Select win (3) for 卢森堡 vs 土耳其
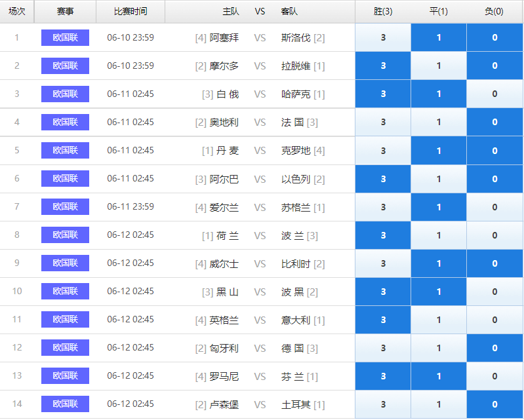This screenshot has height=420, width=524. (x=383, y=404)
